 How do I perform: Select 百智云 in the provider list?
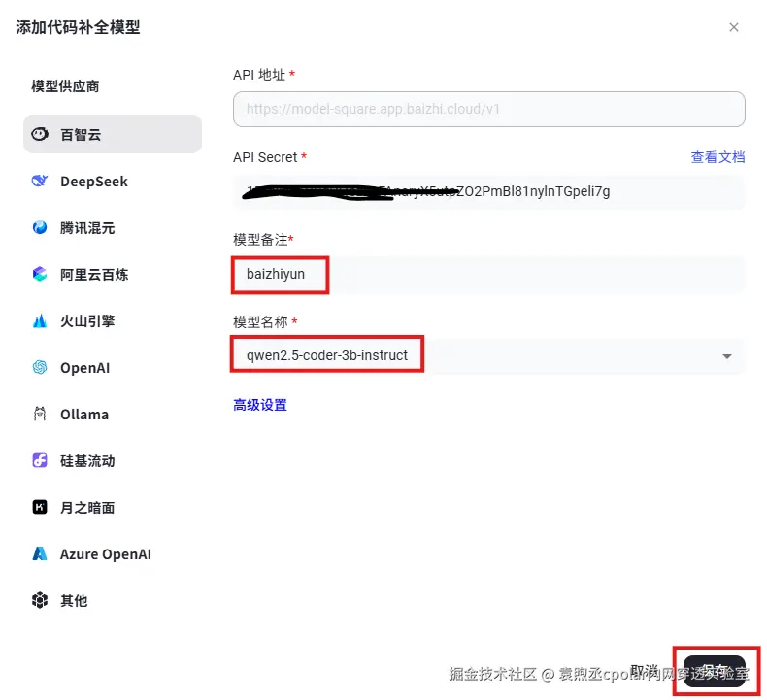pyautogui.click(x=113, y=134)
